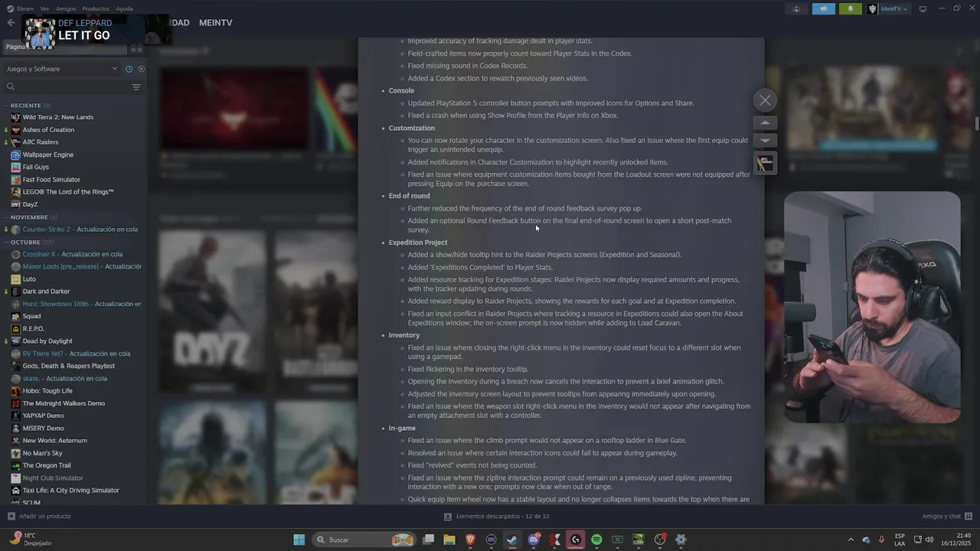This screenshot has height=551, width=980.
Task: Click Añadir un producto
Action: point(39,517)
